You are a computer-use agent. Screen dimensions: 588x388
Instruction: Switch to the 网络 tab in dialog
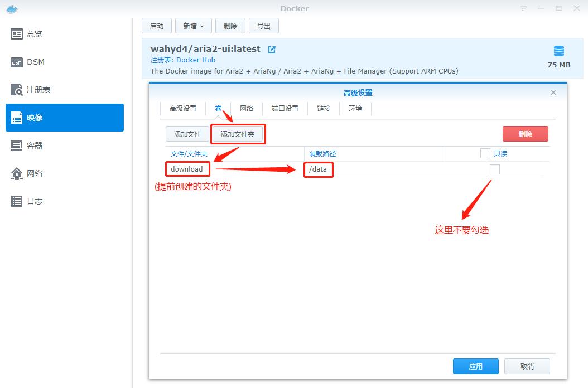coord(247,109)
